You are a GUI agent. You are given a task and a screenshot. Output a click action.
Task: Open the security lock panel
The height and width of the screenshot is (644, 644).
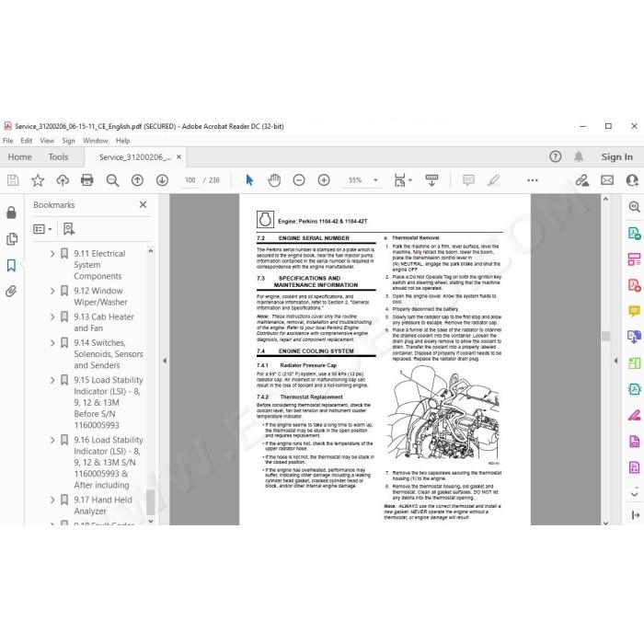tap(11, 213)
